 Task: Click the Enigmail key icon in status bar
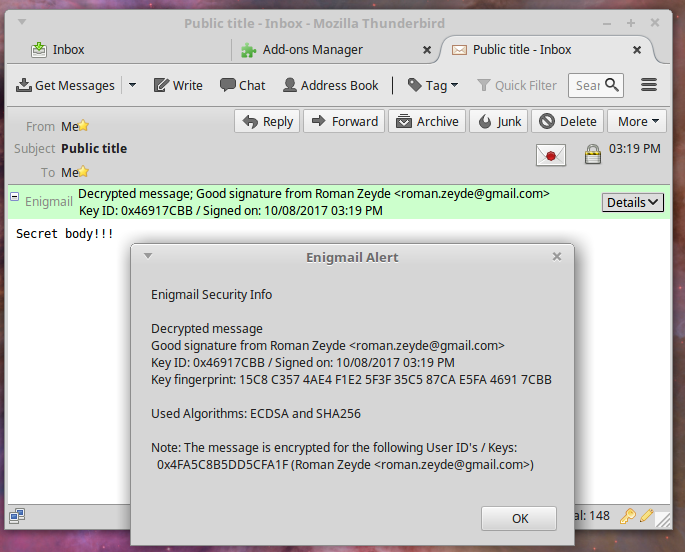coord(627,516)
